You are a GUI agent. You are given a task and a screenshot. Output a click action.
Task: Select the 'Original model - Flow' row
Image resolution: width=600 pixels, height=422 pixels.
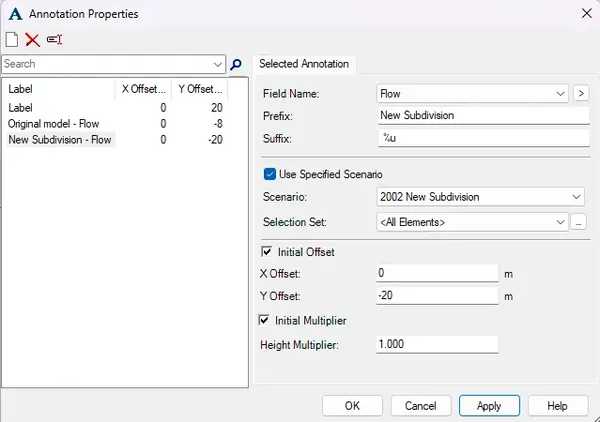coord(115,124)
